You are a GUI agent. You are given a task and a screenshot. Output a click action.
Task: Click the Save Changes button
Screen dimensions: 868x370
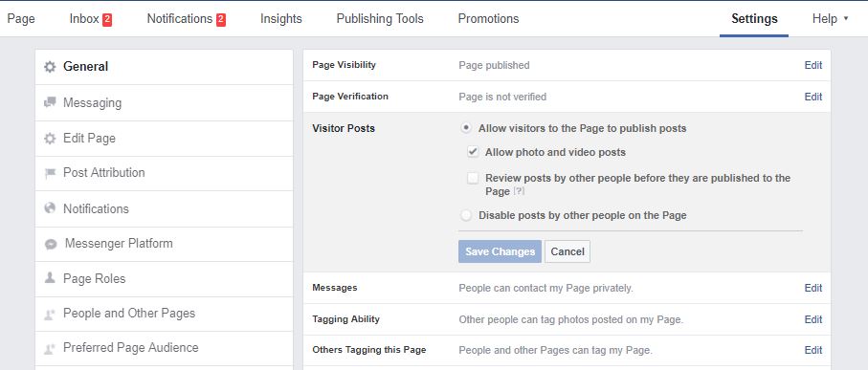pos(500,251)
